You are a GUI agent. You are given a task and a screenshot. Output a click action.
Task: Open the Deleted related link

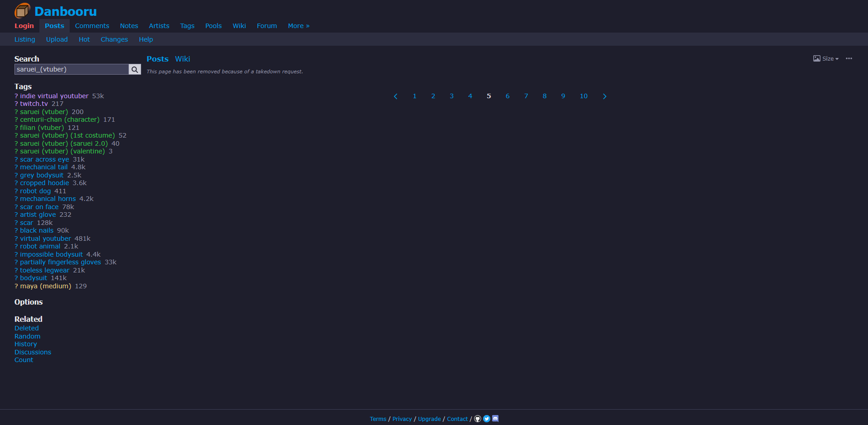click(27, 328)
